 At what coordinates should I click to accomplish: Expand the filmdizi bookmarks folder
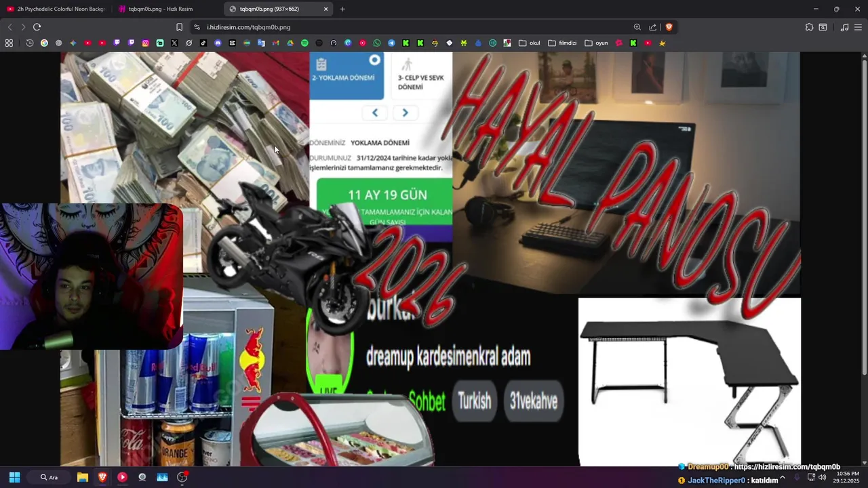pos(563,43)
